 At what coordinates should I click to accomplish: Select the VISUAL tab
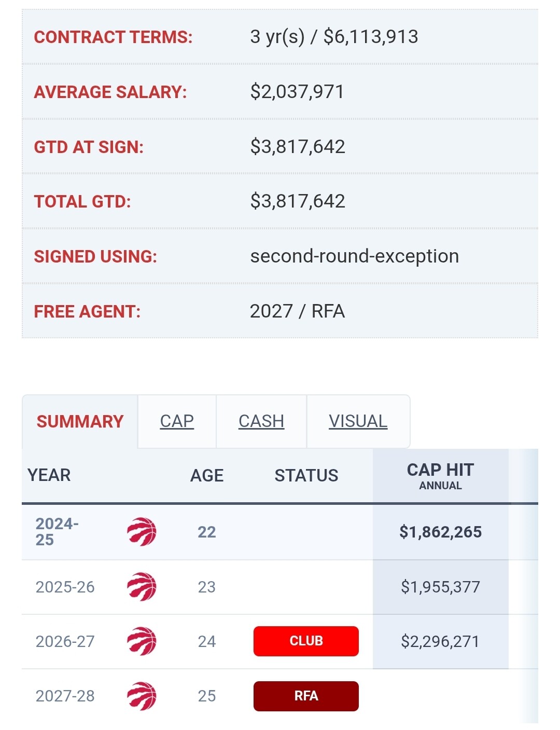click(x=358, y=421)
